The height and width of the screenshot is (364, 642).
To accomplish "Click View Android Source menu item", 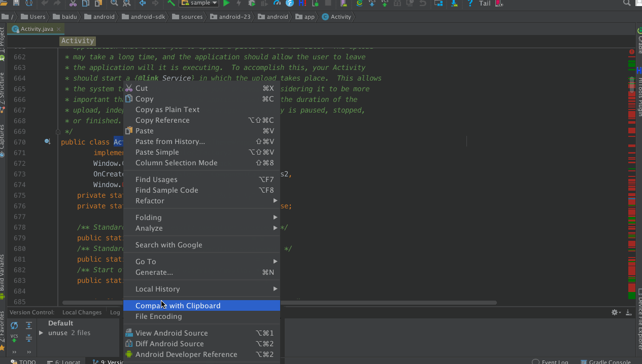I will (x=202, y=333).
